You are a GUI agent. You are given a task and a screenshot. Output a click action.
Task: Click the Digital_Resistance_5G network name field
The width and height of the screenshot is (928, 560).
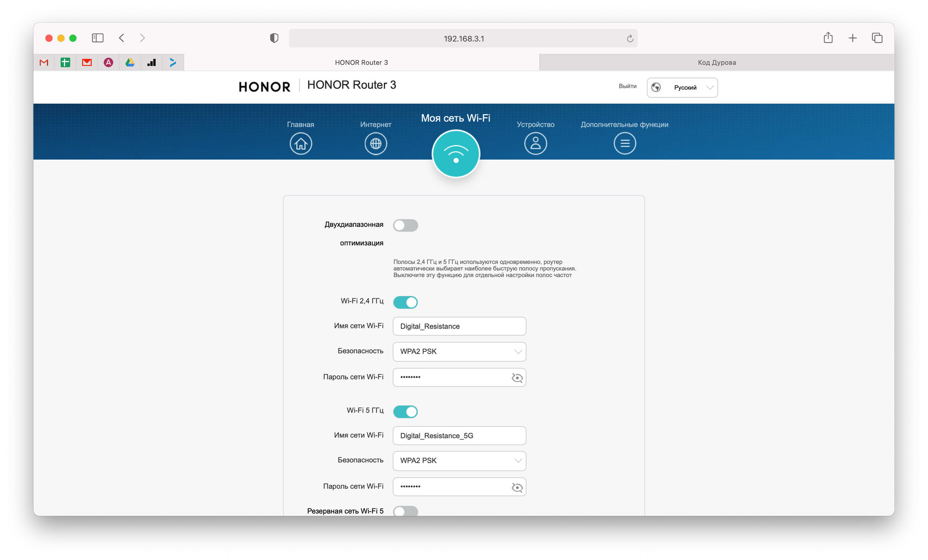tap(459, 436)
